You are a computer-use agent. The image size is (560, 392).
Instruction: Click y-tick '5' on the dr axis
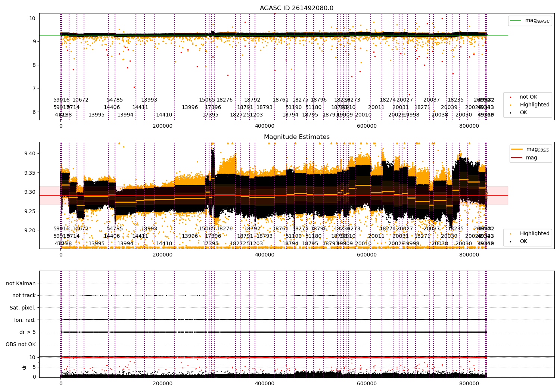point(34,367)
